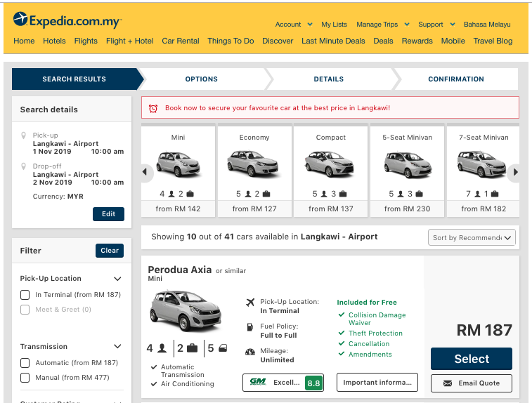This screenshot has height=403, width=532.
Task: Open the Car Rental section
Action: [181, 41]
